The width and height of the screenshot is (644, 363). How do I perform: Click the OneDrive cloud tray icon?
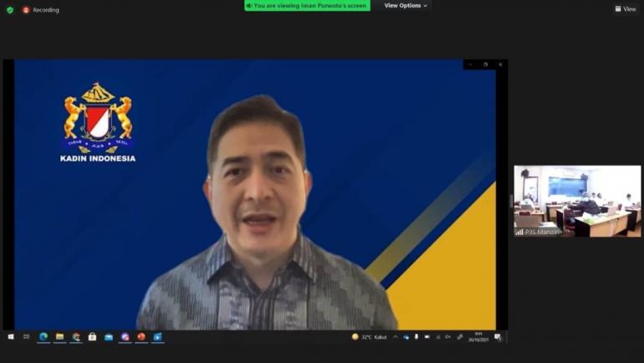point(406,337)
